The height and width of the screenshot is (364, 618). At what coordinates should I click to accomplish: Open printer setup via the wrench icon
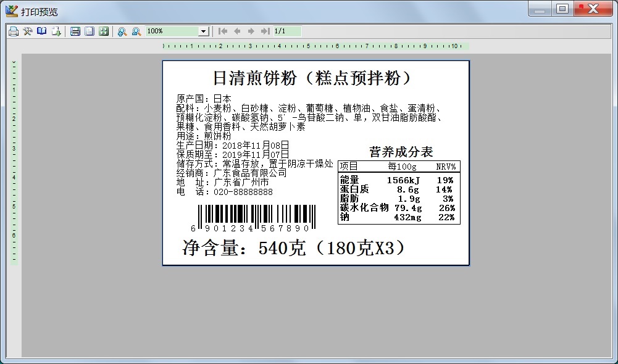(27, 31)
